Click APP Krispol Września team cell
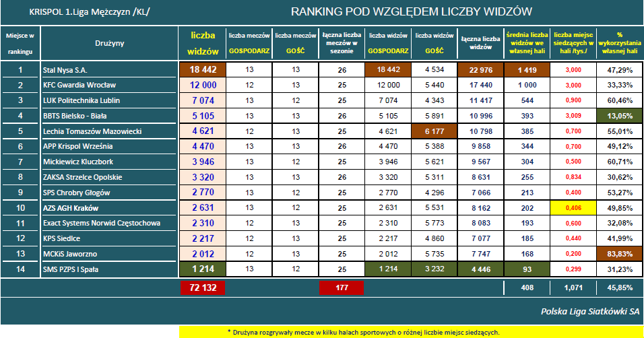644x338 pixels. point(77,146)
